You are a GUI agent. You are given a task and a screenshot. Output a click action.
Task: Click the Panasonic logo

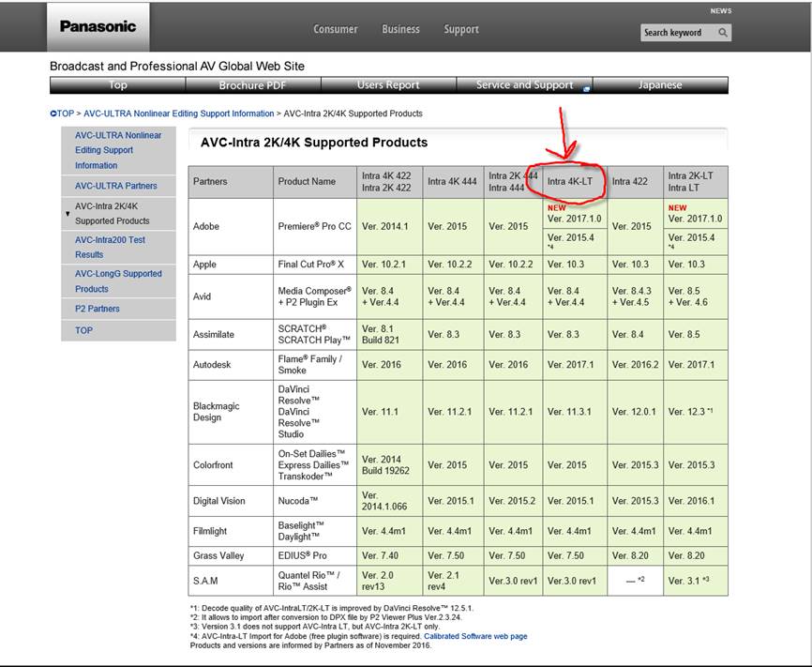pos(98,26)
